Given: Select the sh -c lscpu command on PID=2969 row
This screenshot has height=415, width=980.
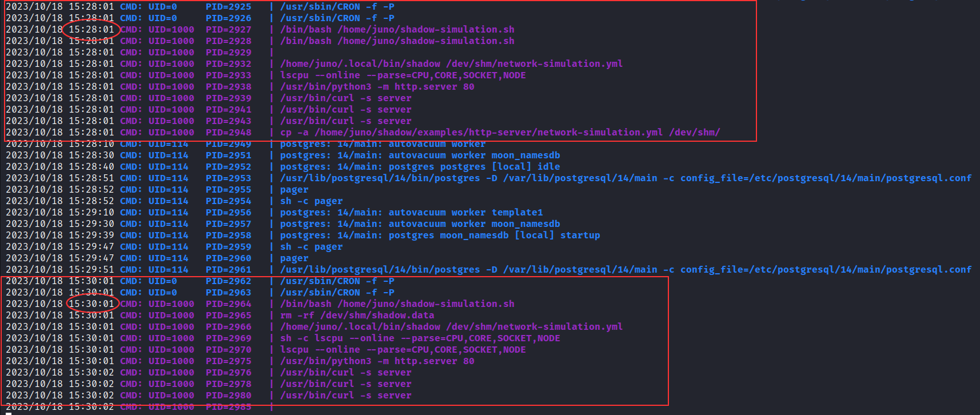Looking at the screenshot, I should [x=420, y=338].
